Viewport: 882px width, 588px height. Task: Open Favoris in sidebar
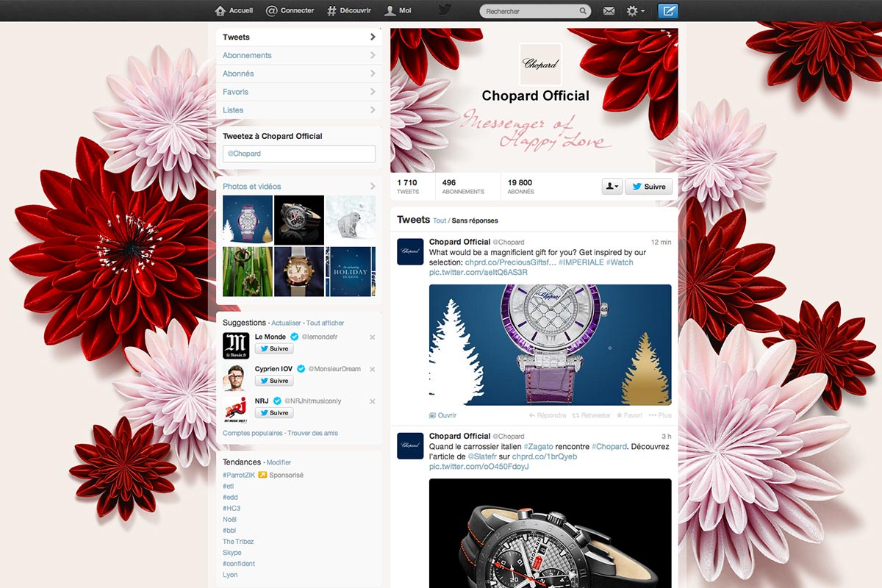point(299,92)
